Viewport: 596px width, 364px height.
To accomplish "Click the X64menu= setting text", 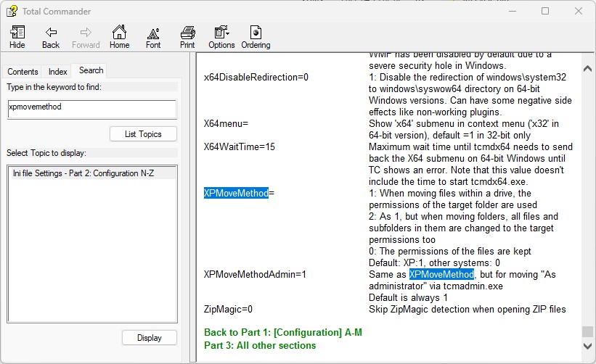I will pos(226,124).
